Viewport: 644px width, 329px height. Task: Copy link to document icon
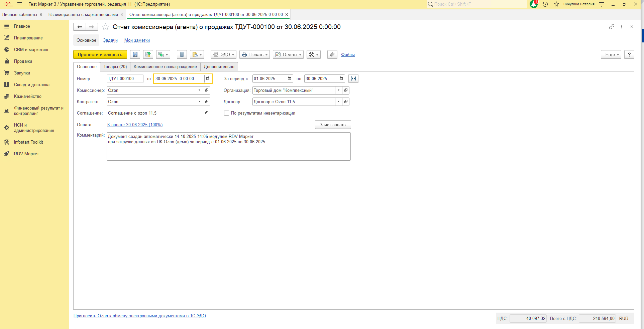pyautogui.click(x=612, y=27)
